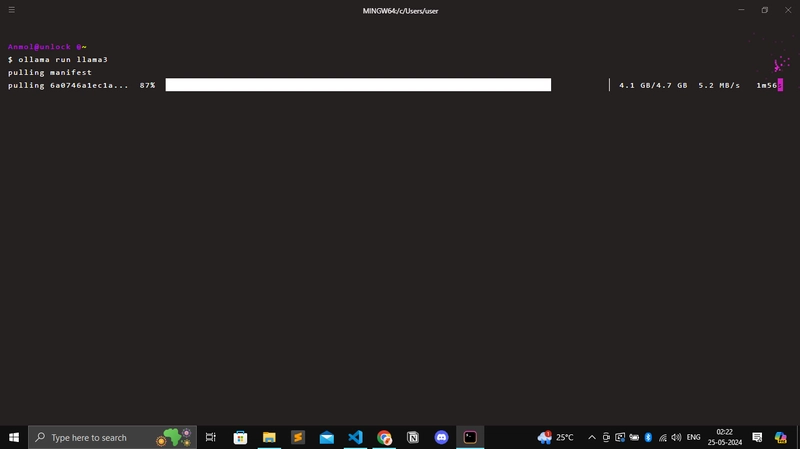Switch to Sublime Text on taskbar
This screenshot has width=800, height=449.
click(x=298, y=437)
